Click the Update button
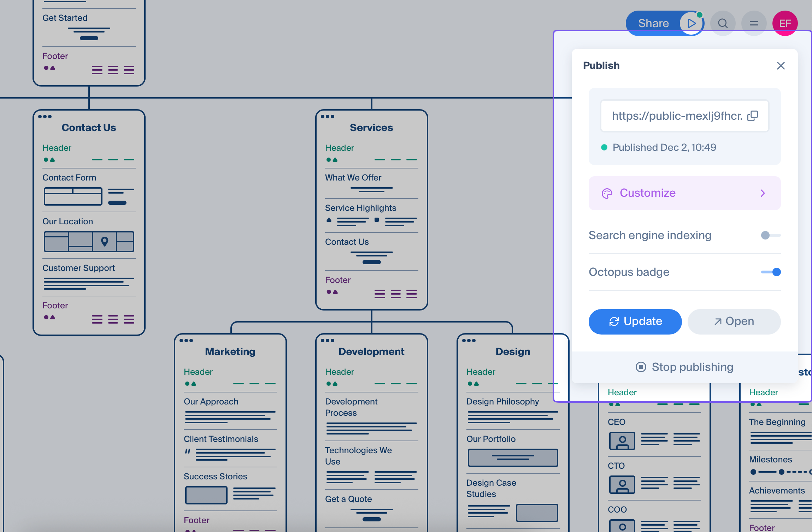The width and height of the screenshot is (812, 532). pyautogui.click(x=635, y=321)
